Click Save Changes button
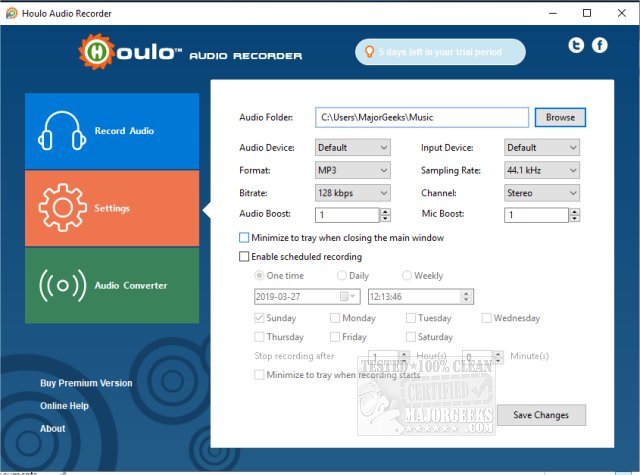The height and width of the screenshot is (475, 640). pos(541,415)
